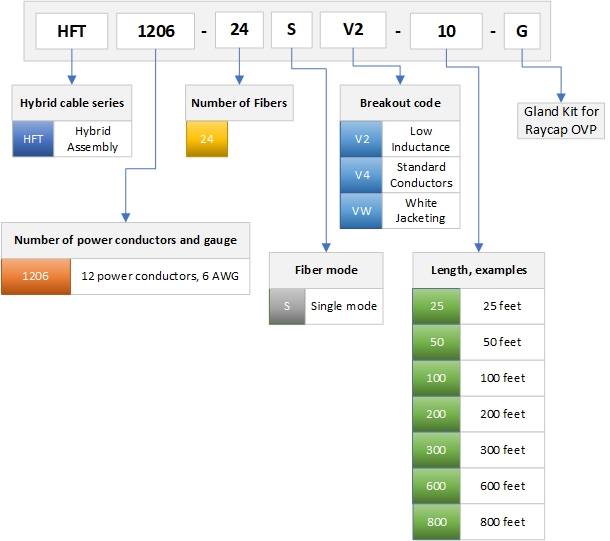Click the G box at end of part number

pos(521,31)
